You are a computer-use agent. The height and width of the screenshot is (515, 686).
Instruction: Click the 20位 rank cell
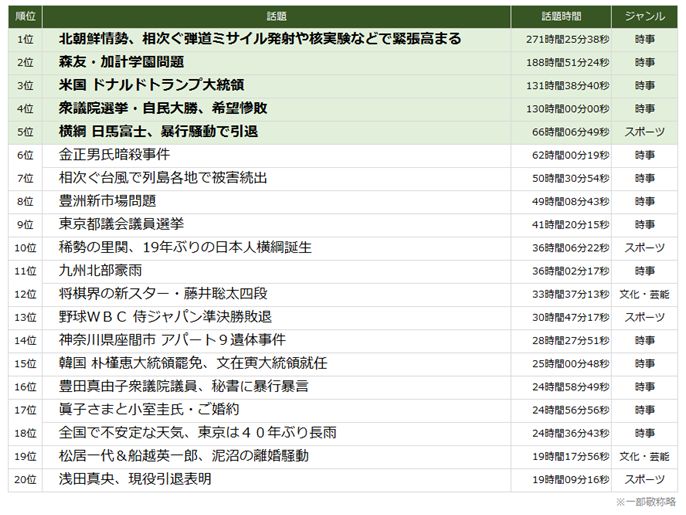point(26,479)
